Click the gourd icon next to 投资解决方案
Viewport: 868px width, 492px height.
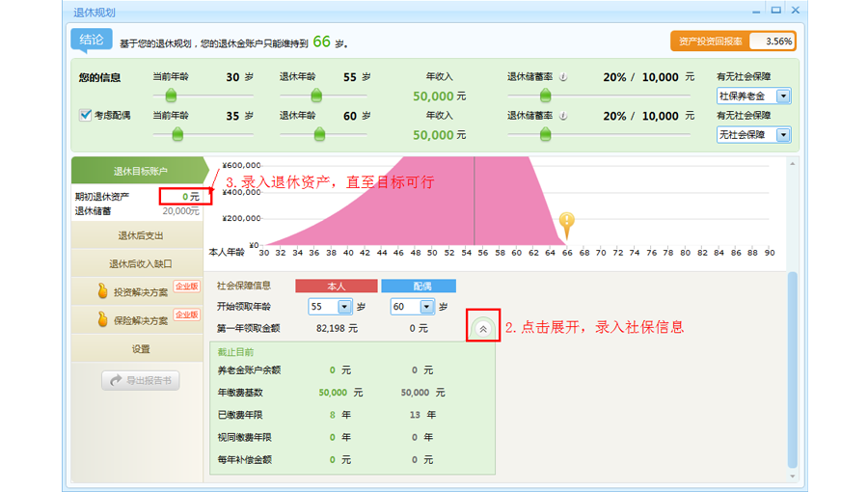pyautogui.click(x=101, y=291)
